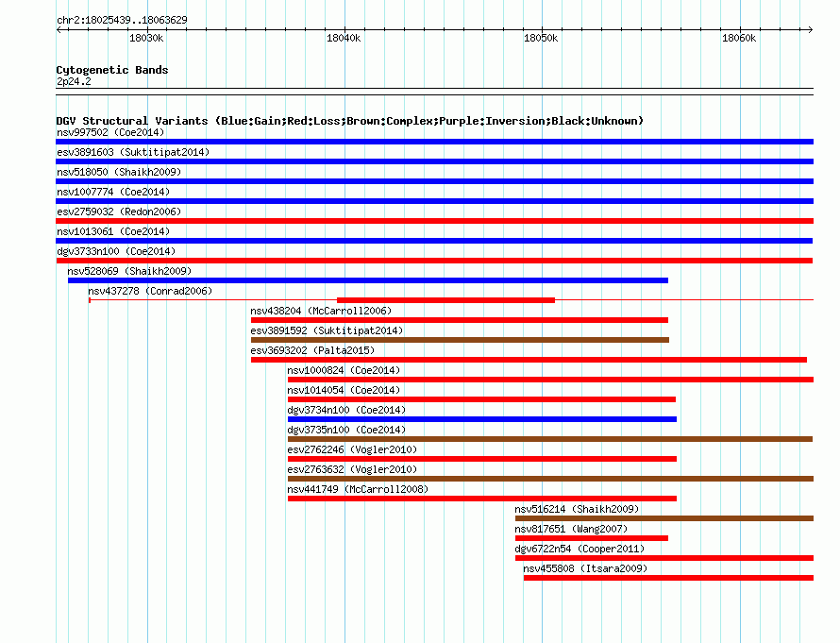Click the 18060k ruler mark
This screenshot has height=643, width=840.
[x=739, y=38]
